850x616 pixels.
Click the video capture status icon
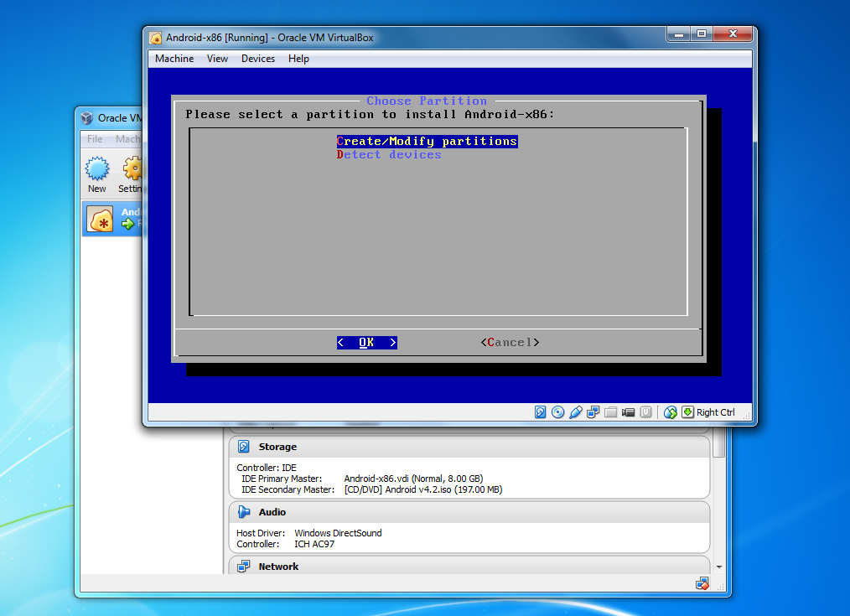point(629,412)
